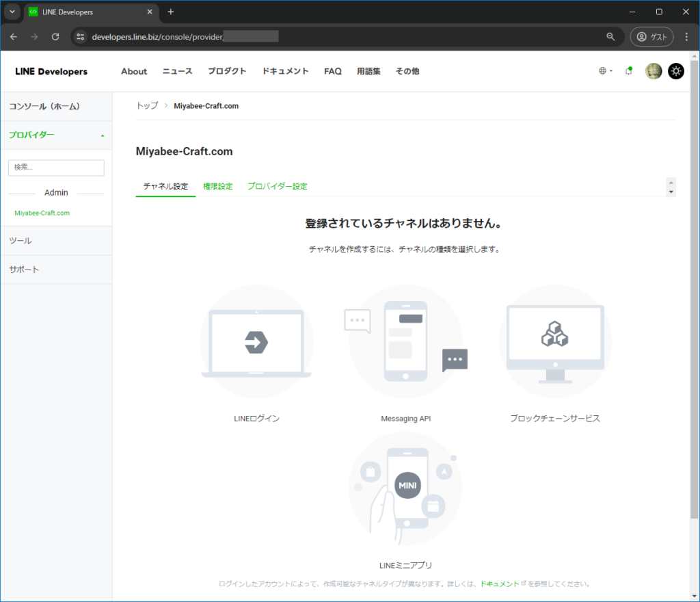Click the tab strip scroll up arrow
Image resolution: width=700 pixels, height=602 pixels.
tap(671, 182)
